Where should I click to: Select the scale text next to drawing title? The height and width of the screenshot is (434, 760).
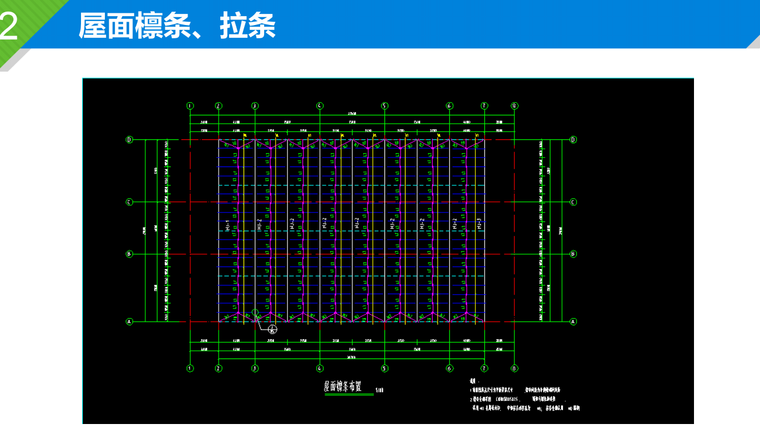379,390
